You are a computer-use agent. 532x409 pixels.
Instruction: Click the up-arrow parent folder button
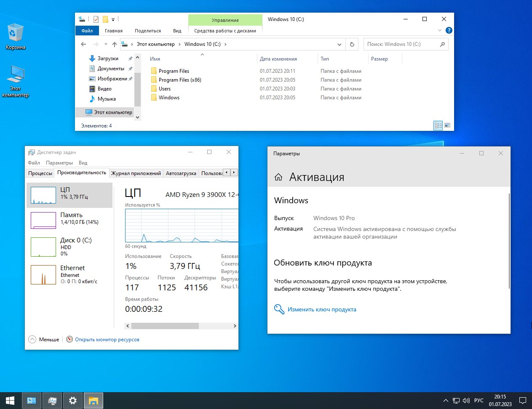coord(115,44)
